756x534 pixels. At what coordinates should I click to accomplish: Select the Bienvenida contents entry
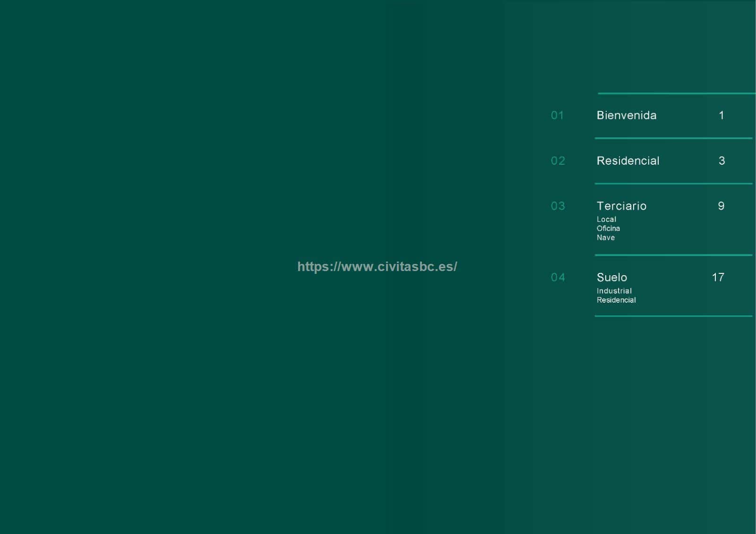point(626,115)
